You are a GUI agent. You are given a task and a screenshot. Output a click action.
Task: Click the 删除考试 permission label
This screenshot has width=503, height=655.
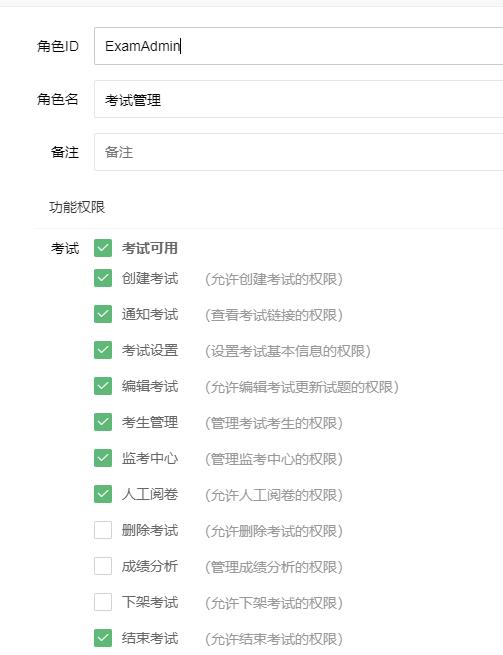150,531
